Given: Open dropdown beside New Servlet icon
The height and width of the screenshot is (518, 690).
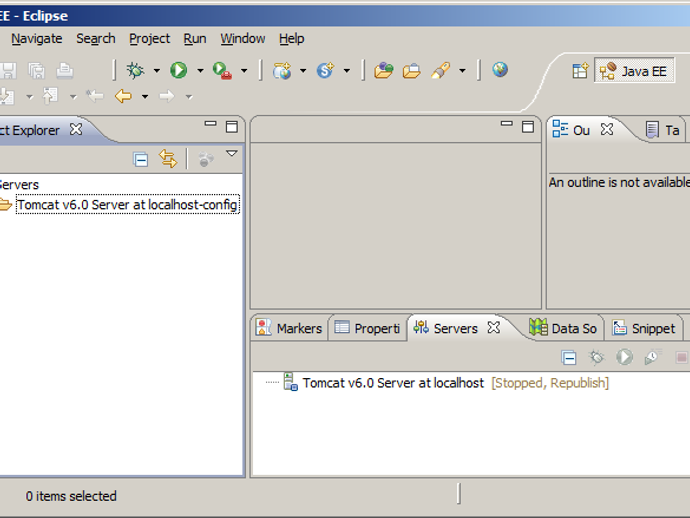Looking at the screenshot, I should pyautogui.click(x=347, y=70).
